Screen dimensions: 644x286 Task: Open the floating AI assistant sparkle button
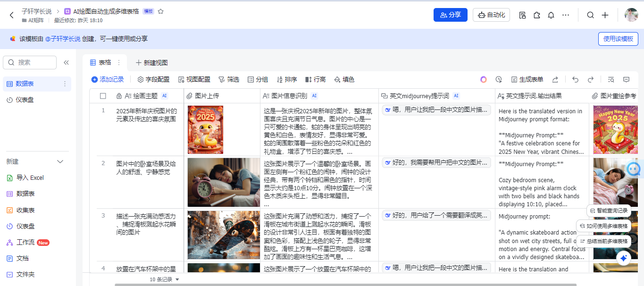[623, 258]
